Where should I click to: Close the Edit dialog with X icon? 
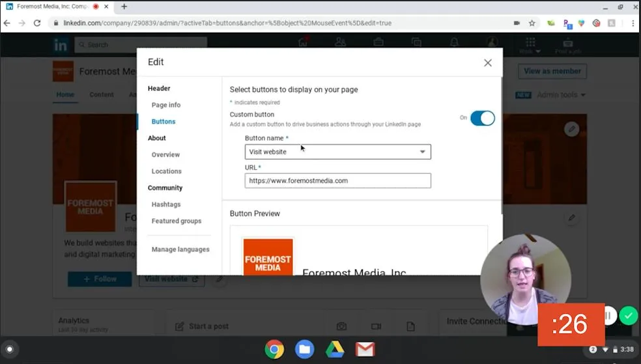coord(487,63)
